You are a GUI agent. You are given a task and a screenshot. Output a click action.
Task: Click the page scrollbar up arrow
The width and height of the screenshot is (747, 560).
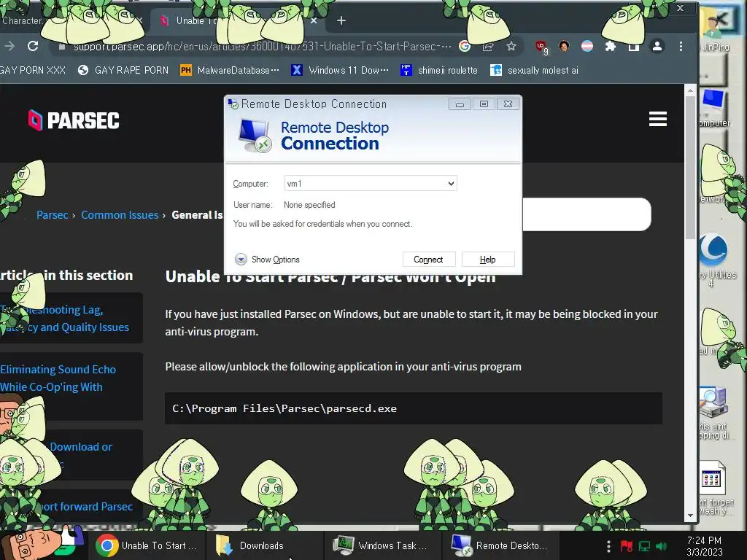pyautogui.click(x=690, y=90)
